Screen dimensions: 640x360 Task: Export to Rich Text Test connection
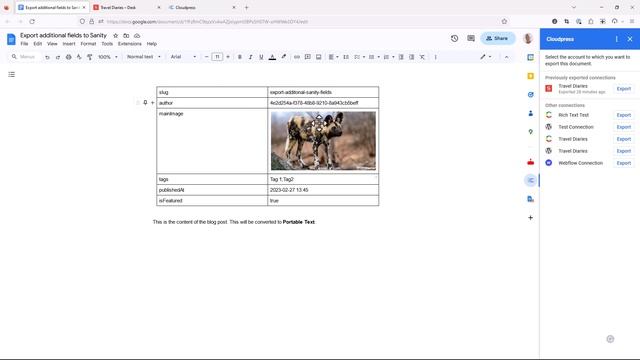[624, 115]
